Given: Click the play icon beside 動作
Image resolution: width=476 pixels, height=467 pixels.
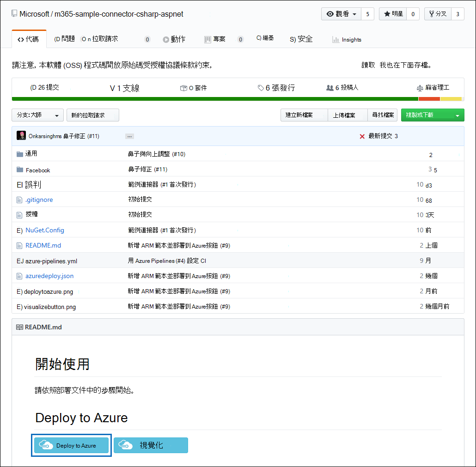Looking at the screenshot, I should [166, 39].
